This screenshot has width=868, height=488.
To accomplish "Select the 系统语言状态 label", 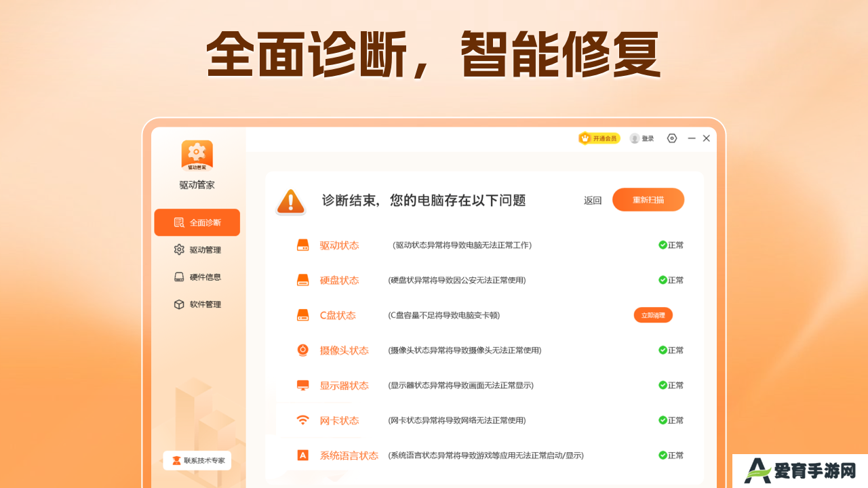I will [x=349, y=455].
